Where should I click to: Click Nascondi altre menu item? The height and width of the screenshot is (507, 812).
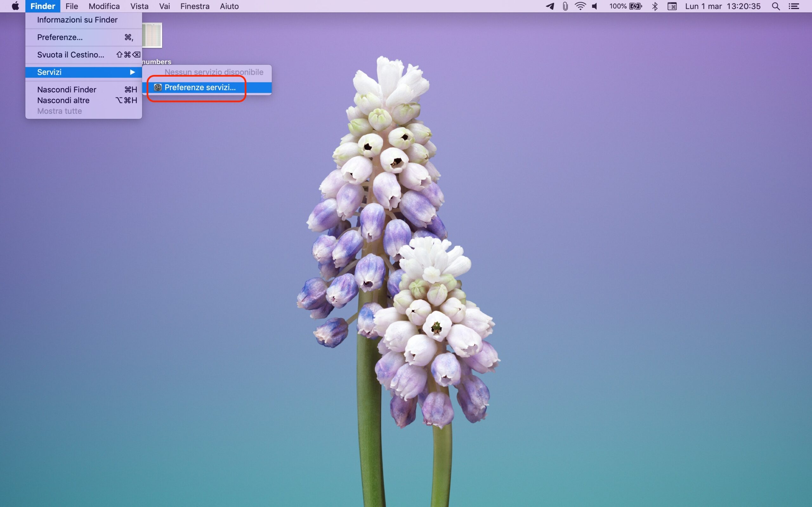pyautogui.click(x=63, y=100)
